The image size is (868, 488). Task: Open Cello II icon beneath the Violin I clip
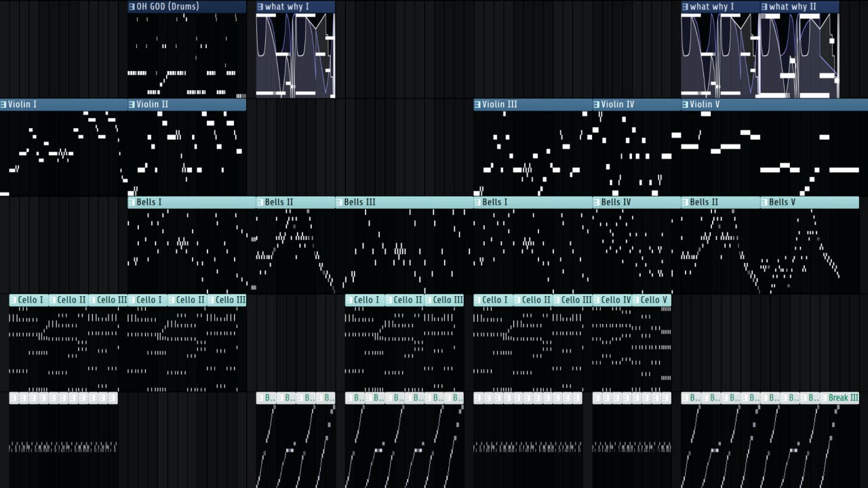pyautogui.click(x=53, y=300)
